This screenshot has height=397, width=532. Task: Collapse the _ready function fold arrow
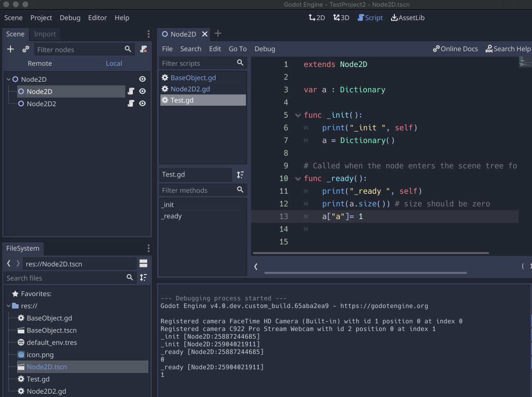click(x=298, y=178)
